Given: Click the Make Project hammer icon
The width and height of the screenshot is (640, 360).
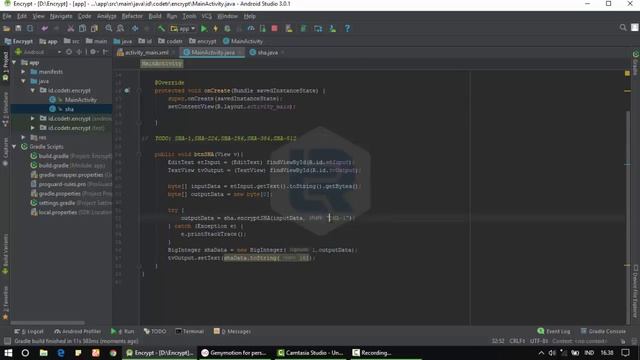Looking at the screenshot, I should click(162, 29).
